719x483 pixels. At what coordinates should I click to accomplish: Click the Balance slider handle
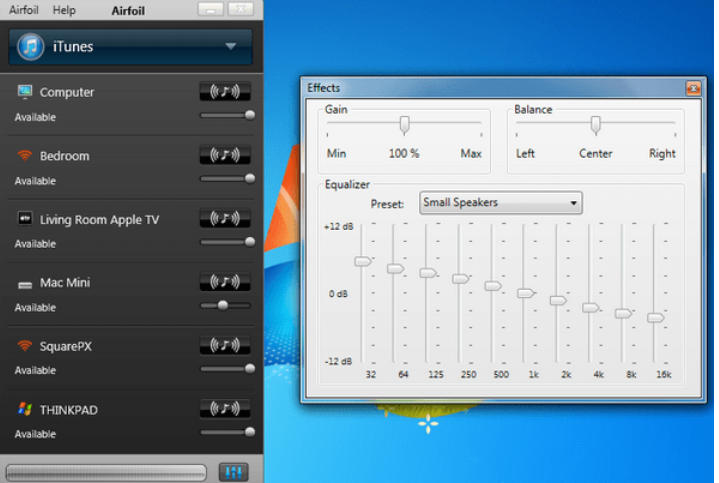pos(595,125)
